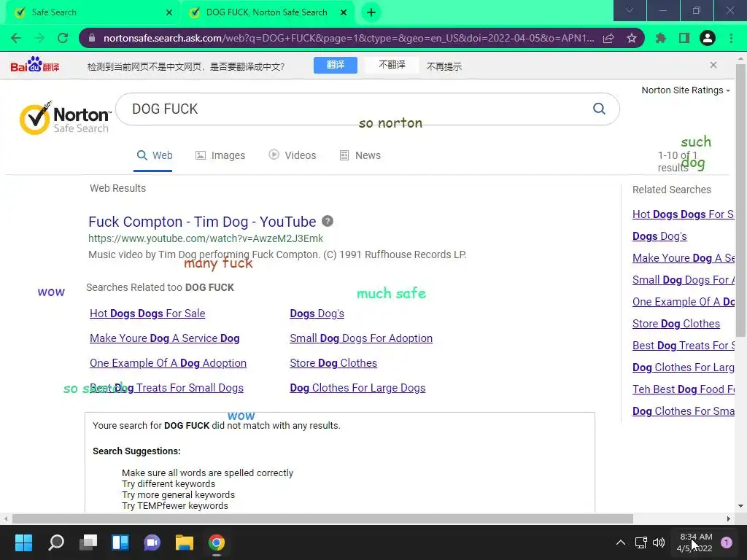747x560 pixels.
Task: Open Dog Clothes For Sma sidebar link
Action: click(x=683, y=411)
